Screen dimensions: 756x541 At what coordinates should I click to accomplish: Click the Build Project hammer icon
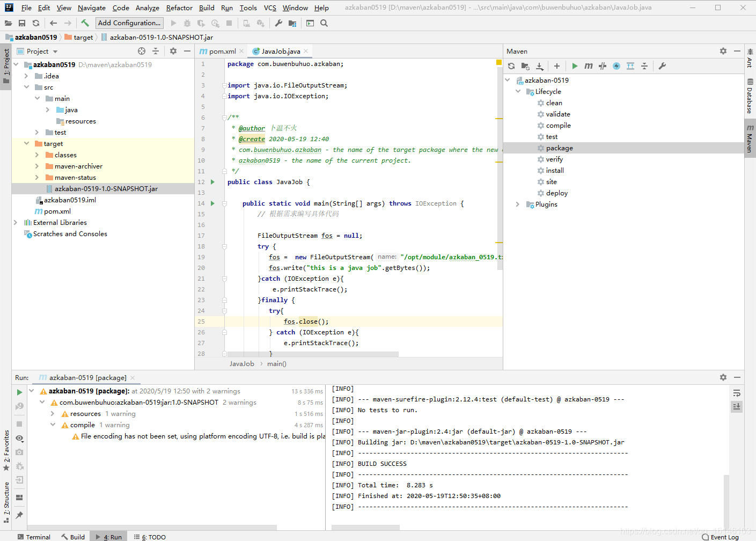(x=85, y=23)
